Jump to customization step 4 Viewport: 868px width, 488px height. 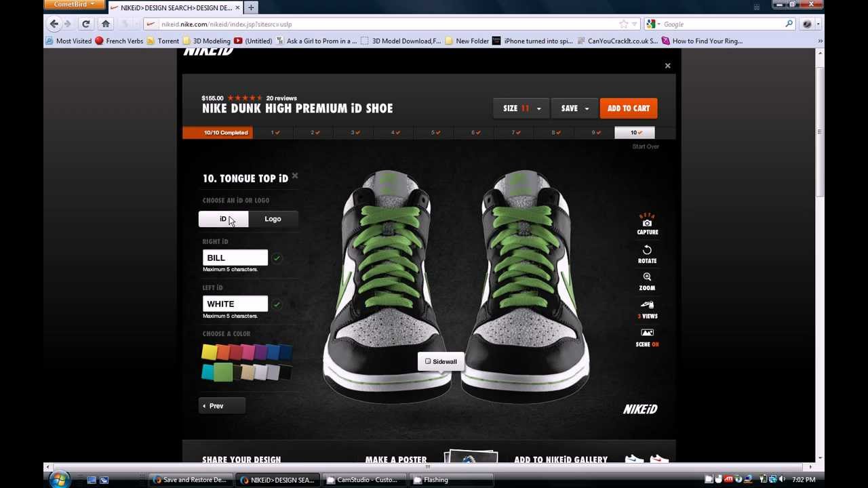coord(395,133)
